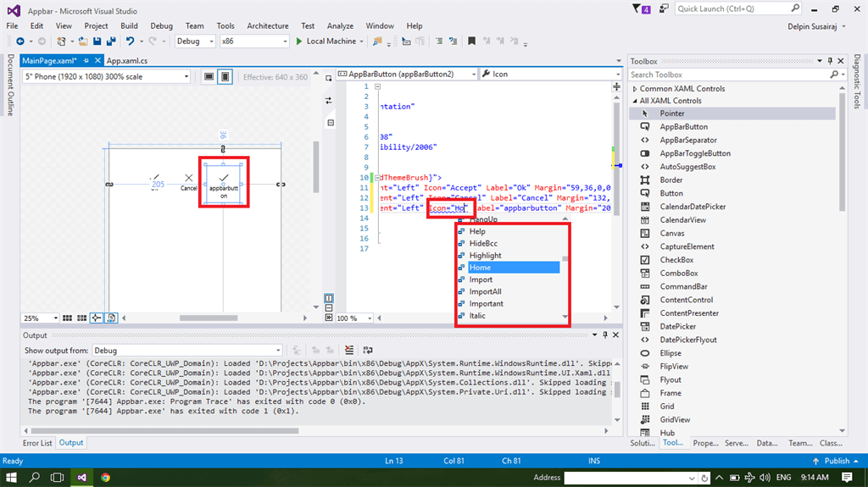Click Clear All in the Output toolbar

(x=349, y=350)
